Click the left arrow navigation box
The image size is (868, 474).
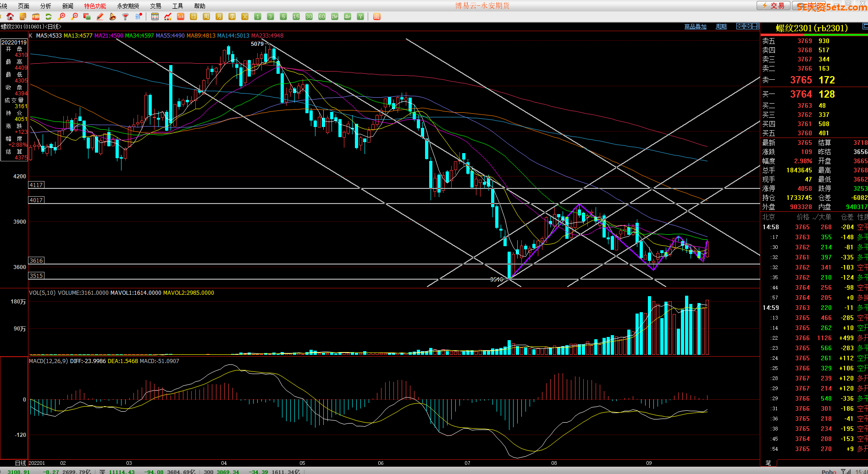click(x=740, y=26)
